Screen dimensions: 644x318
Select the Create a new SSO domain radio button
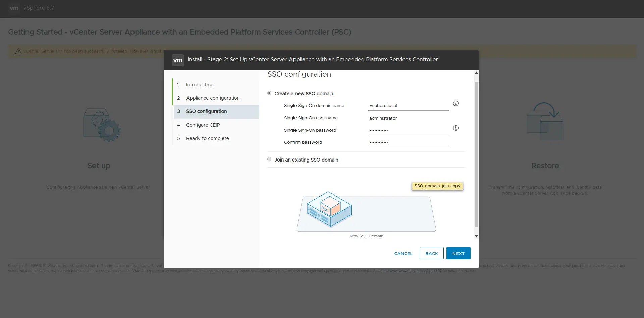[269, 93]
